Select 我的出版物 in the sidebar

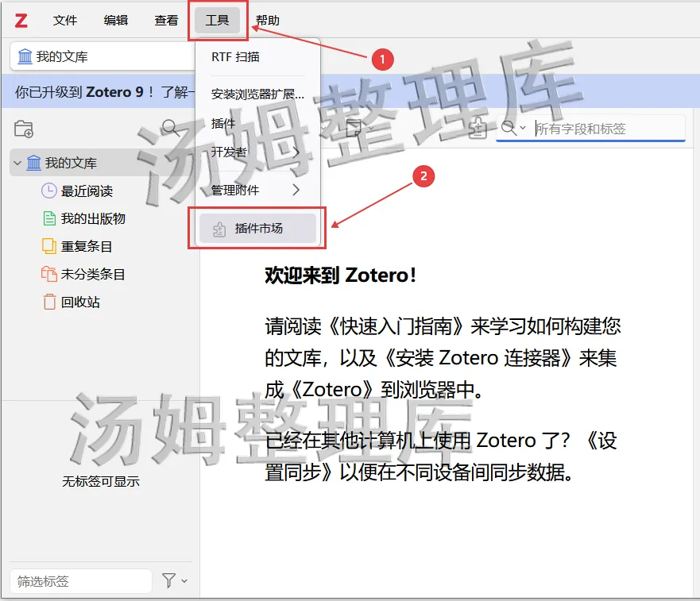point(93,219)
